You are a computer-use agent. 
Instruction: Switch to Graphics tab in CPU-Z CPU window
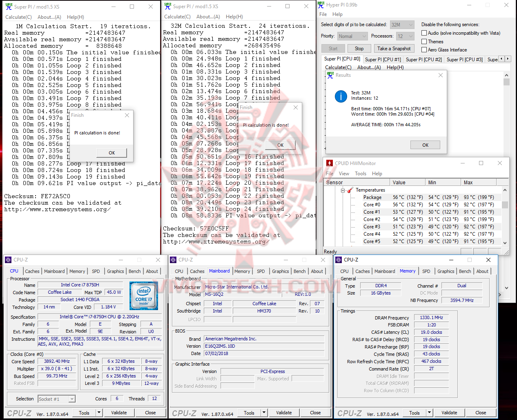click(x=116, y=271)
